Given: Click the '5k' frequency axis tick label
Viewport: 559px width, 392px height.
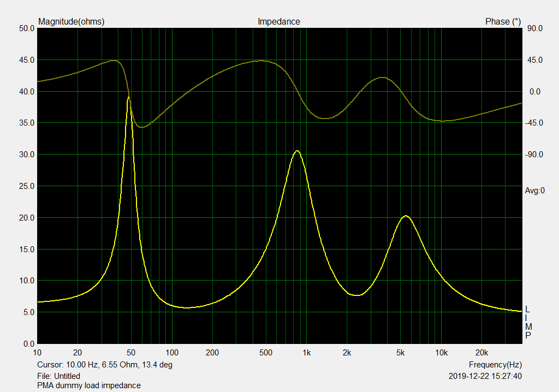Looking at the screenshot, I should (400, 353).
